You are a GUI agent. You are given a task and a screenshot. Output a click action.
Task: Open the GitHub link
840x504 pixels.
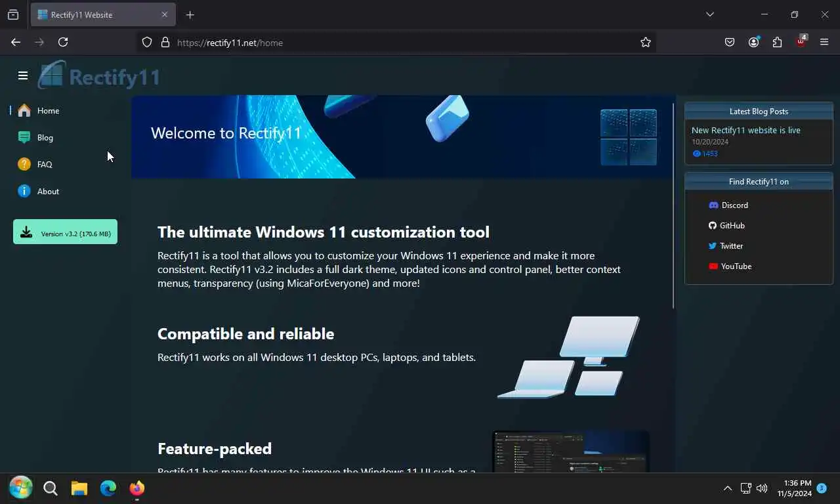(726, 225)
